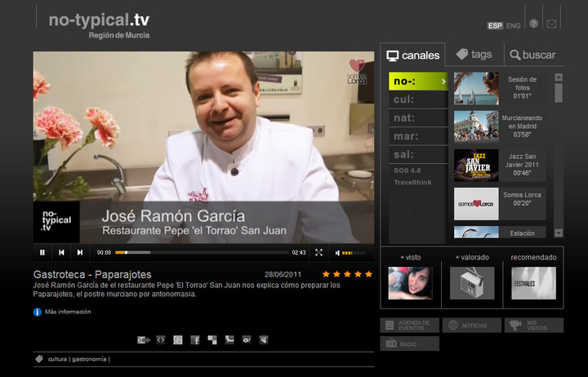Open the contact envelope icon in the header

(x=551, y=24)
